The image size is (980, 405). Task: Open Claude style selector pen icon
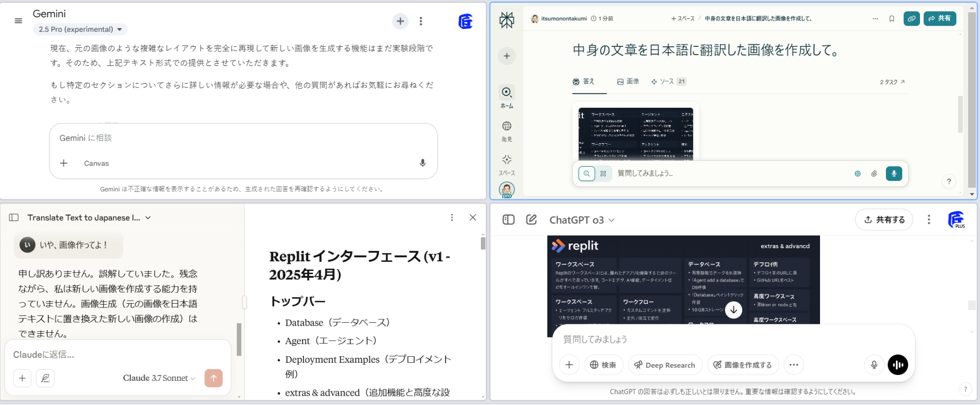45,378
